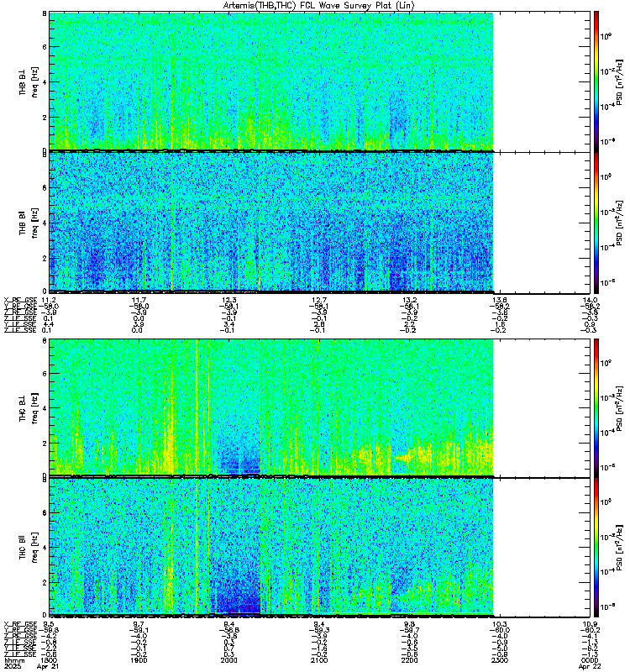Click the THC X_RE_GSE value 9.5
This screenshot has width=630, height=672.
point(49,624)
